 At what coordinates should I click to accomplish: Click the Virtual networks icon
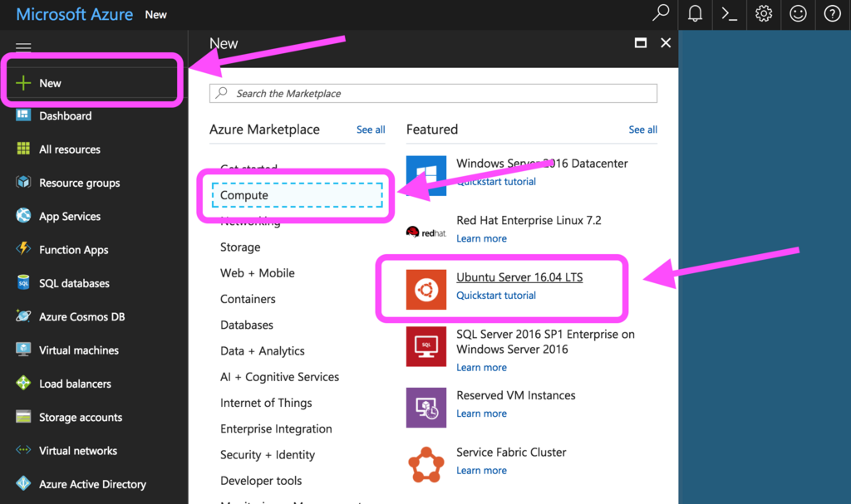coord(23,450)
